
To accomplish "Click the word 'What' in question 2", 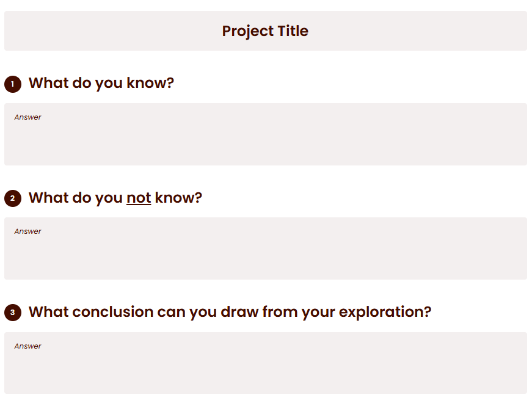I will (48, 198).
